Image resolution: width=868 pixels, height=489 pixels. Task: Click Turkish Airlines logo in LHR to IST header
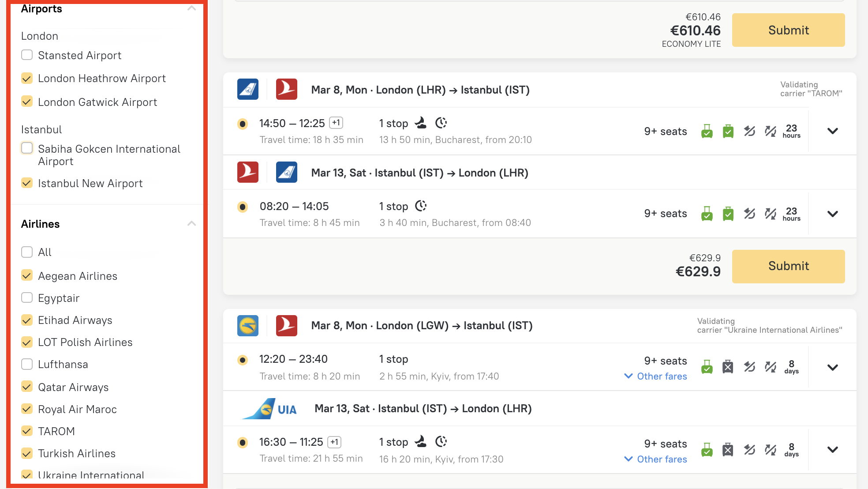tap(287, 90)
